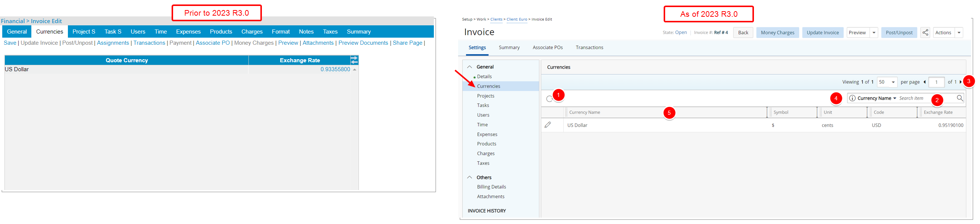Open the Preview dropdown arrow
This screenshot has width=980, height=224.
(874, 33)
